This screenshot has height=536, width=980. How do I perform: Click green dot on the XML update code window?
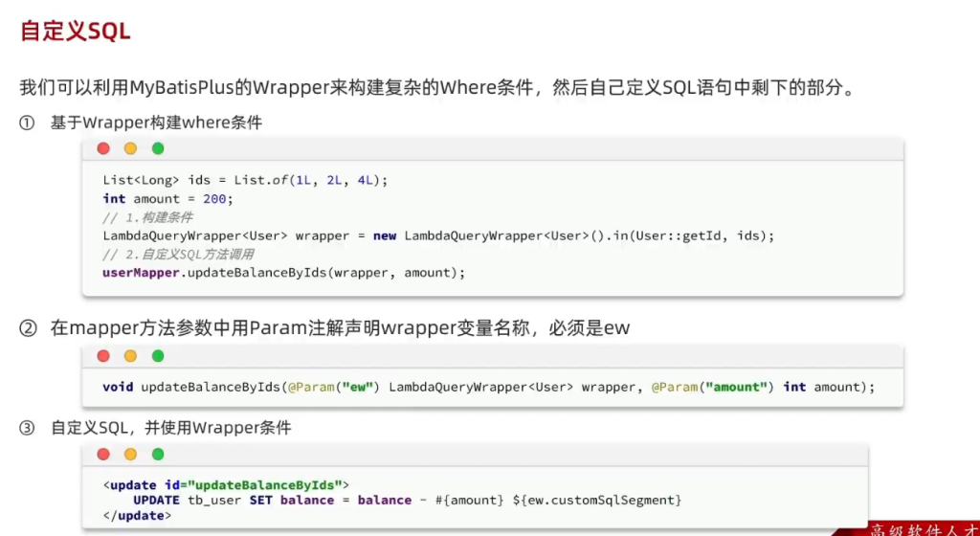[158, 454]
